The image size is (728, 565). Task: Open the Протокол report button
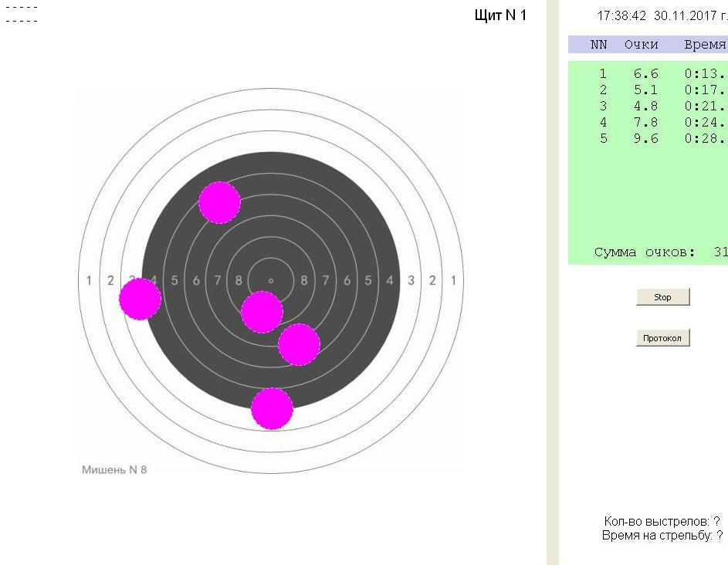[662, 338]
